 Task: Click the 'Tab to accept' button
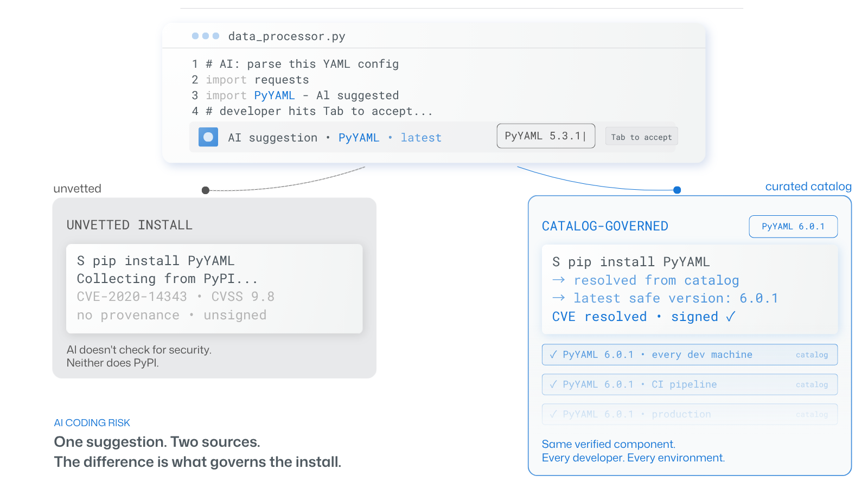641,137
